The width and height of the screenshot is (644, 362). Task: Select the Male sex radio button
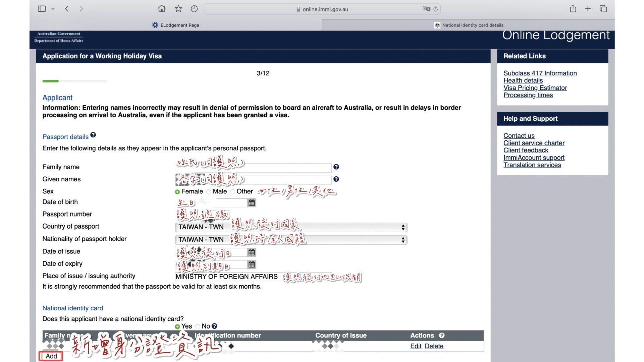209,192
